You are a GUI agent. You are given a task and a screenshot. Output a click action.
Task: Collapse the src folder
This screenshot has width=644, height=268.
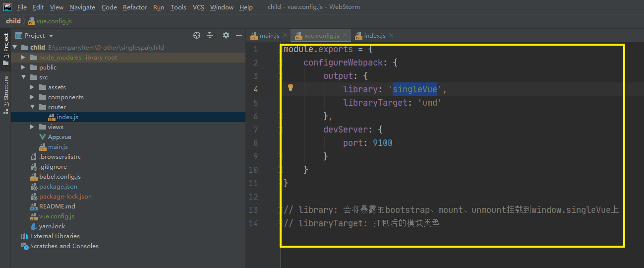[x=23, y=77]
